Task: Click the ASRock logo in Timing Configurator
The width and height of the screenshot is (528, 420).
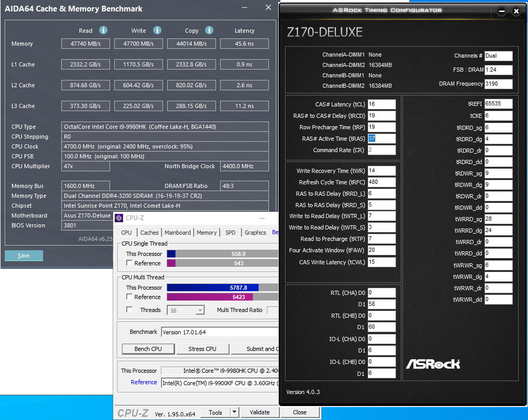Action: (x=433, y=364)
